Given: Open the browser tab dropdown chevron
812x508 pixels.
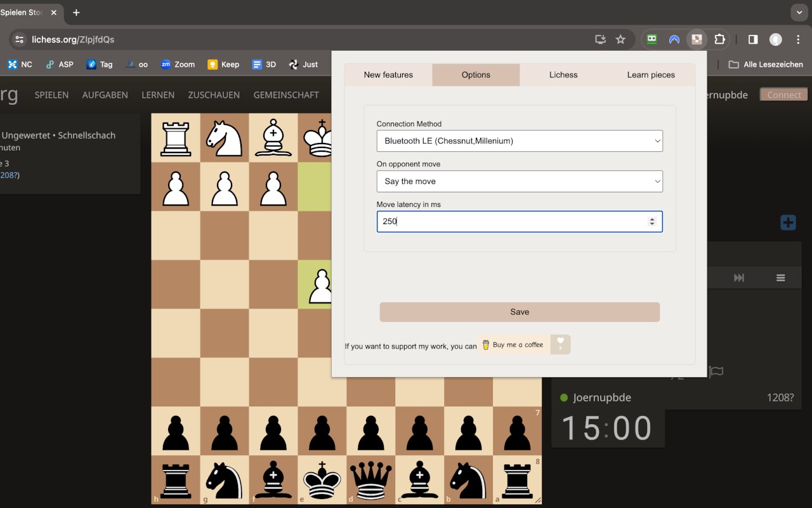Looking at the screenshot, I should [x=799, y=13].
